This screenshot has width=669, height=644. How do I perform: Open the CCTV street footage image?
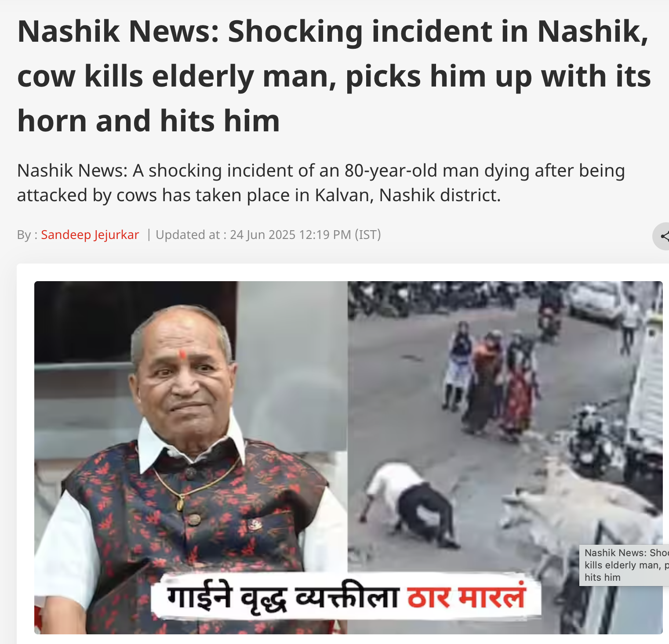pos(505,457)
